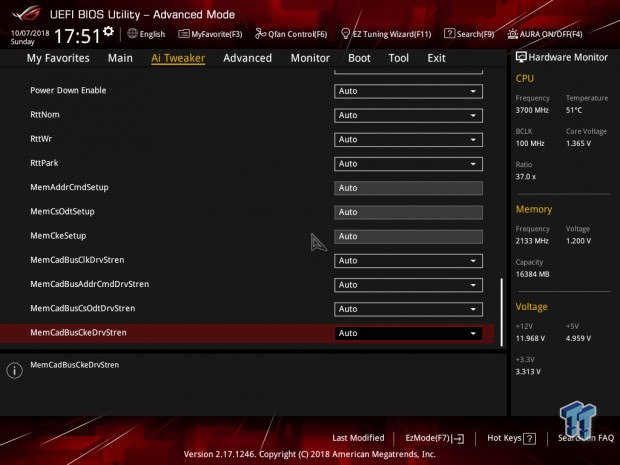
Task: Open the highlighted MemCadBusCkeDrvStren dropdown
Action: [408, 333]
